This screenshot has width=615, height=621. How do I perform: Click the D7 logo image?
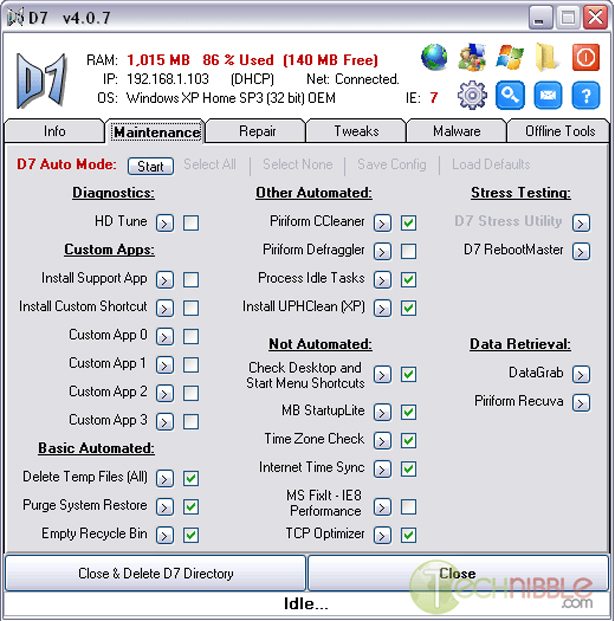(x=43, y=79)
